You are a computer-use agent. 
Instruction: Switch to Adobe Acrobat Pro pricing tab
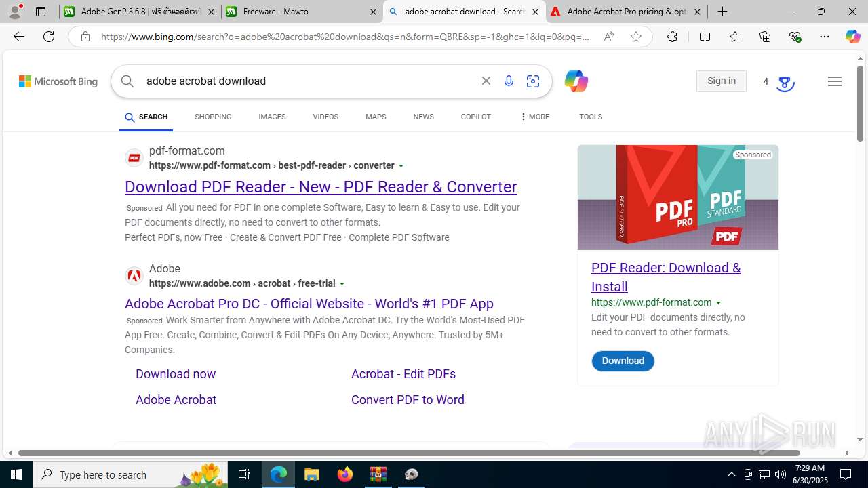(627, 12)
